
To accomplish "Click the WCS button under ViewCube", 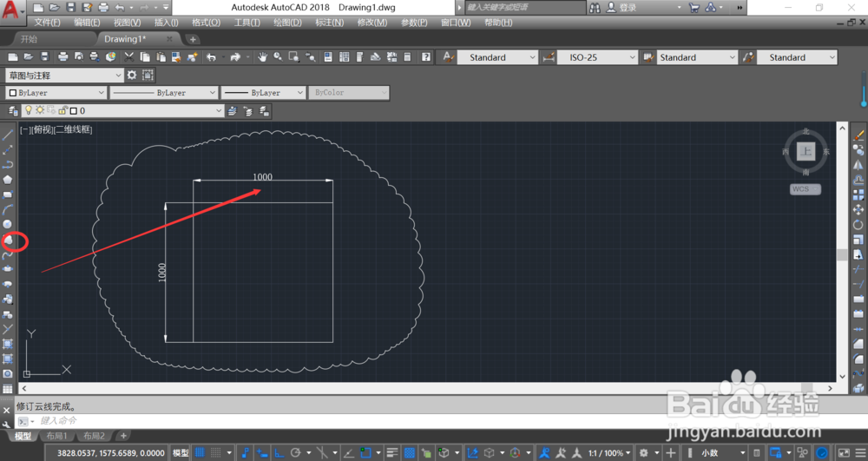I will point(805,188).
